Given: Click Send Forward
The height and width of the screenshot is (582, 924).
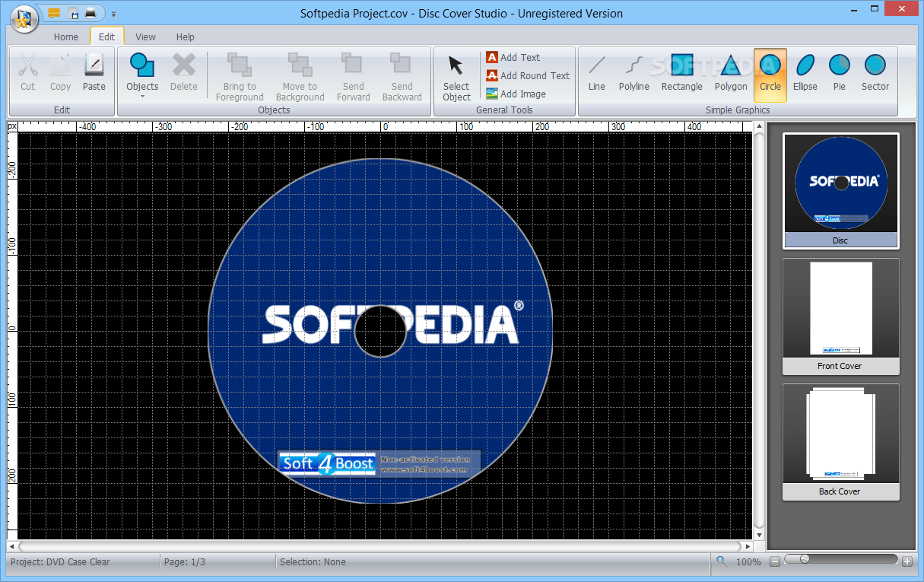Looking at the screenshot, I should [353, 76].
